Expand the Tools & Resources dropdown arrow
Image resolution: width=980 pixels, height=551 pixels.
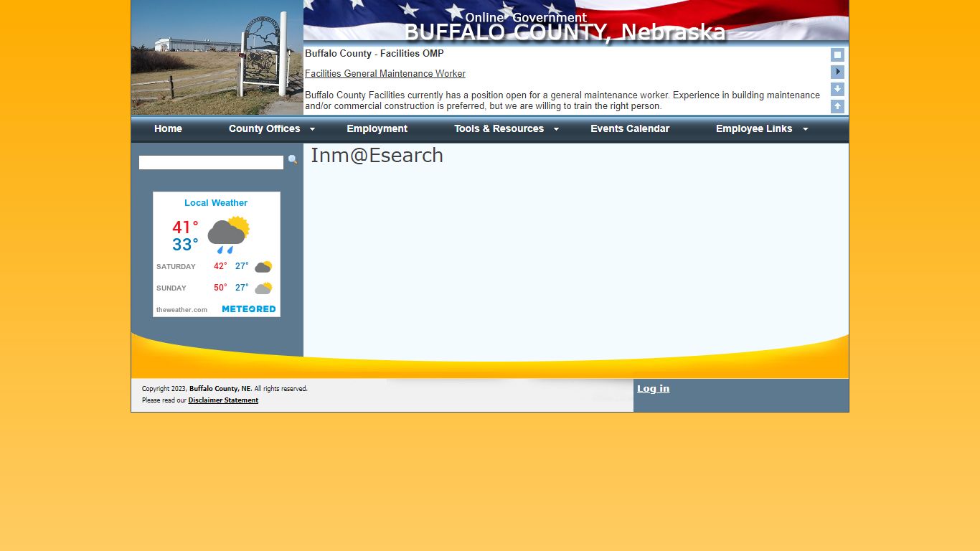click(556, 129)
